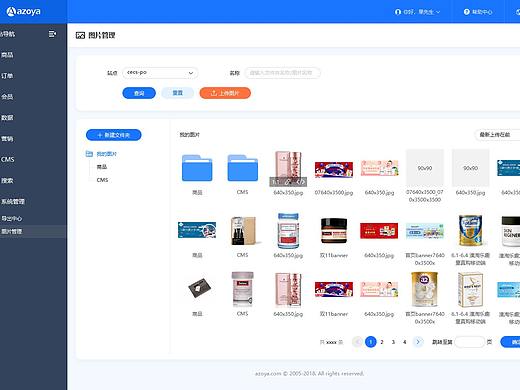Select page 1 in pagination
This screenshot has width=520, height=390.
pos(371,342)
